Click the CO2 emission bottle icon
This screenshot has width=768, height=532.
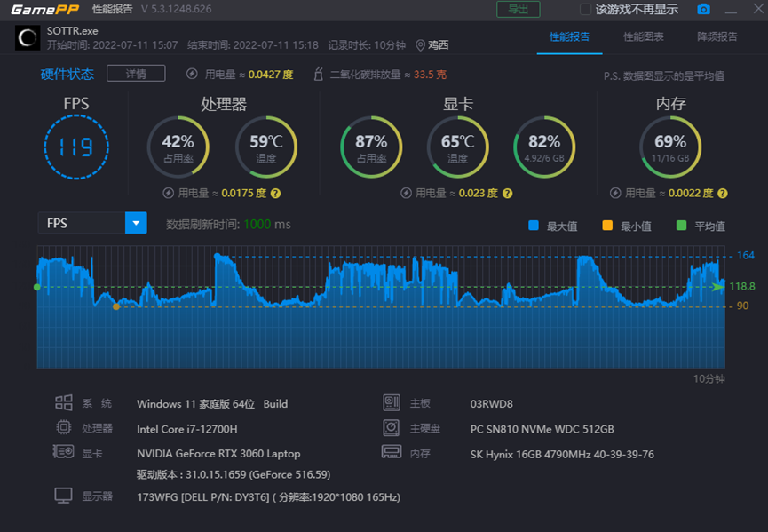(x=318, y=75)
